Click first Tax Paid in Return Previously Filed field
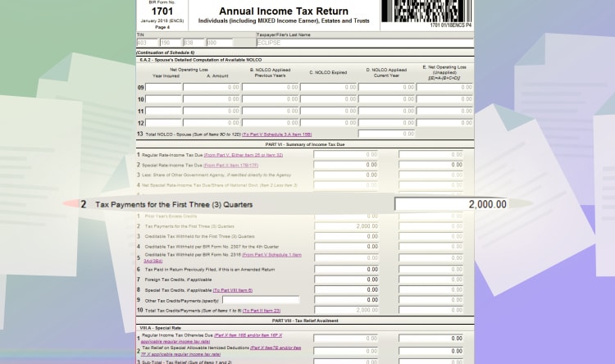Image resolution: width=615 pixels, height=364 pixels. (346, 269)
